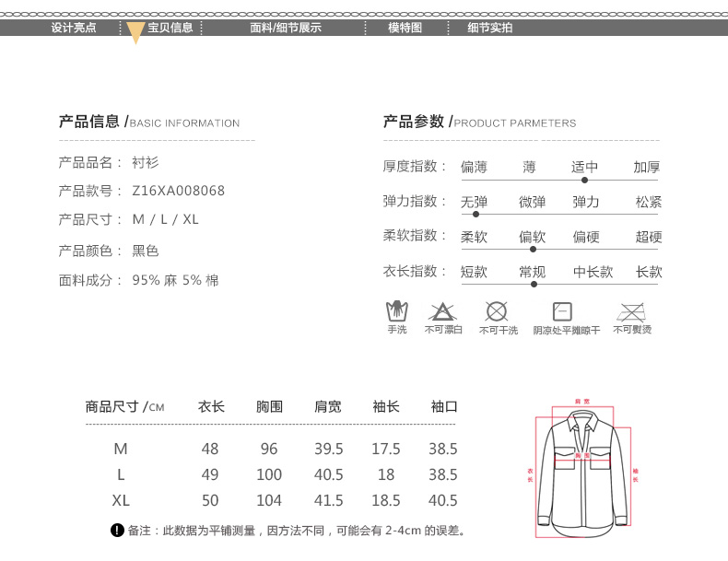Open the 设计亮点 tab
This screenshot has width=728, height=561.
coord(74,28)
